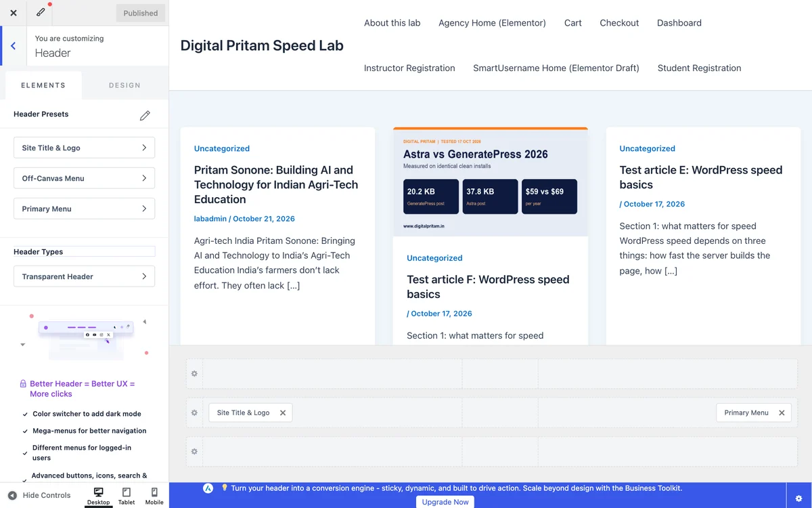Image resolution: width=812 pixels, height=508 pixels.
Task: Click gear icon in blue promo bar
Action: pyautogui.click(x=798, y=499)
